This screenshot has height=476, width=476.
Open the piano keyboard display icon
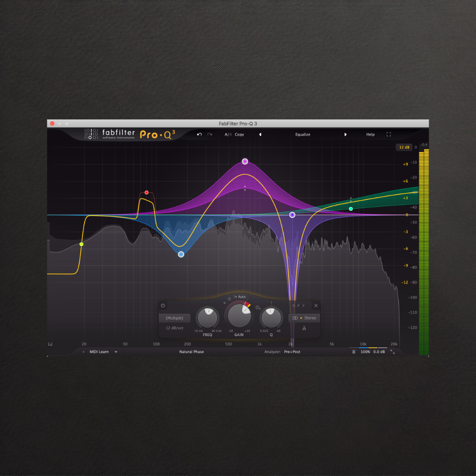click(50, 344)
